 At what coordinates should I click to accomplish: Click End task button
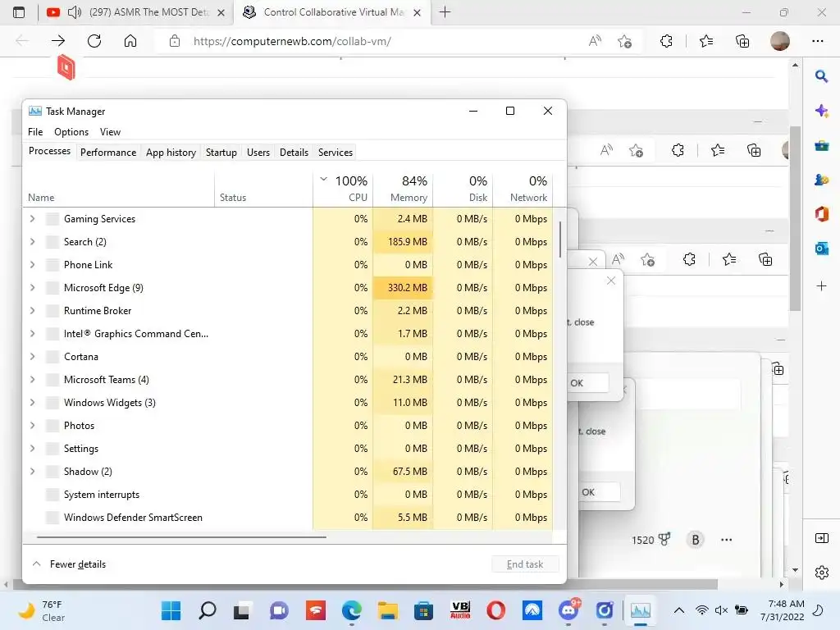click(x=525, y=564)
